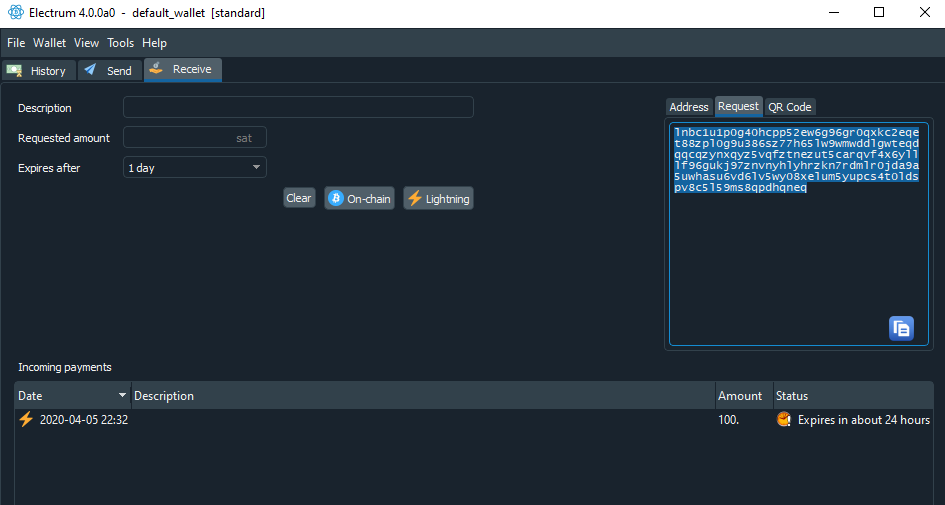The width and height of the screenshot is (945, 505).
Task: Click the lightning bolt icon beside 2020-04-05 22:32
Action: (26, 419)
